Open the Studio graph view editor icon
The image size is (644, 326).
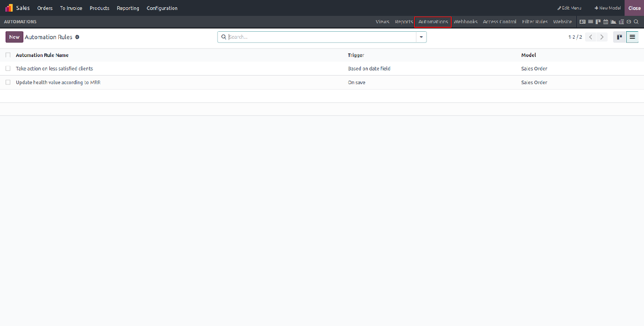pos(613,22)
